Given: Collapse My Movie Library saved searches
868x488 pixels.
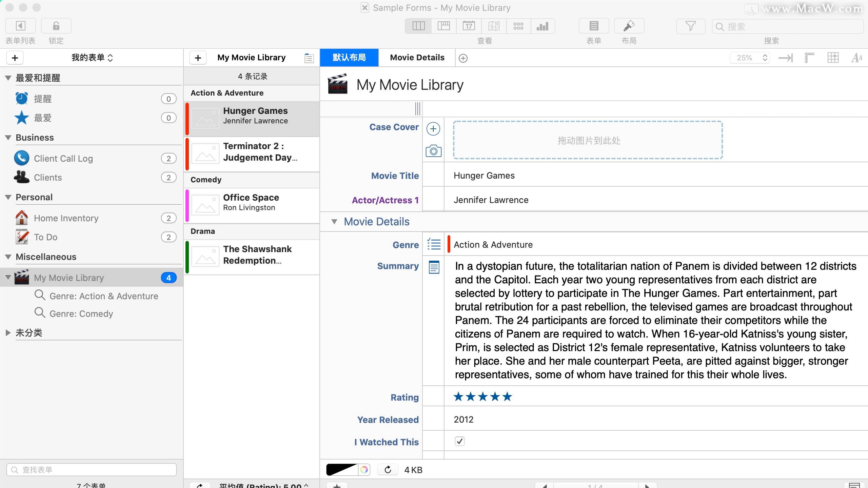Looking at the screenshot, I should [8, 278].
